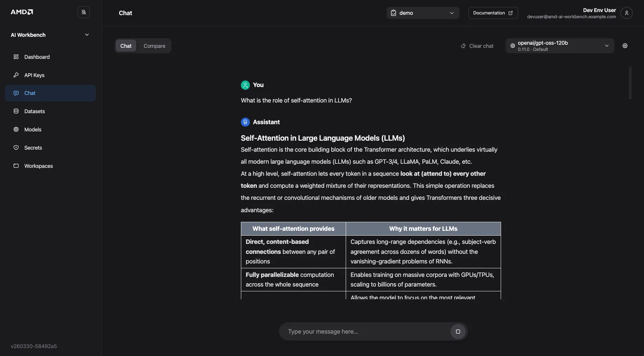Collapse sidebar using top toggle icon
Screen dimensions: 644x356
[x=84, y=12]
